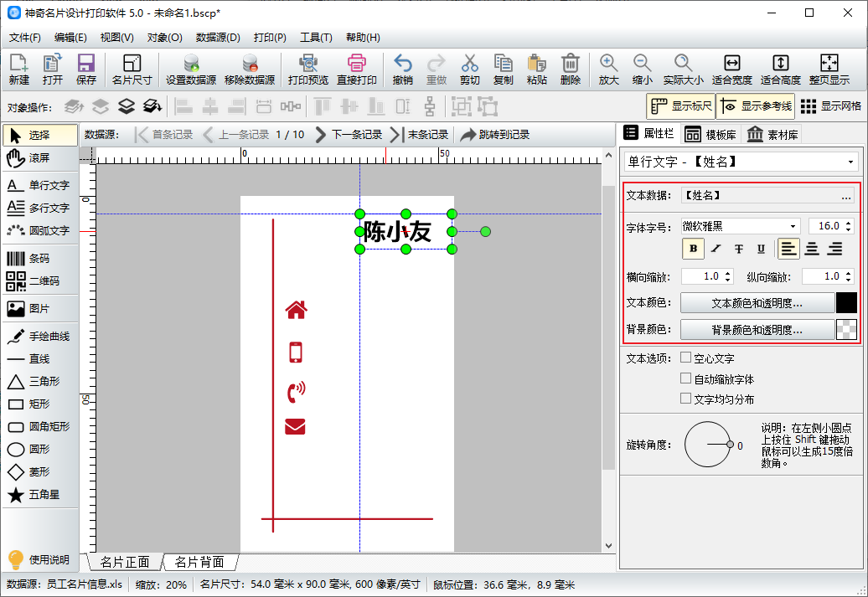This screenshot has height=597, width=868.
Task: Enable the 文字均匀分布 checkbox
Action: click(x=686, y=399)
